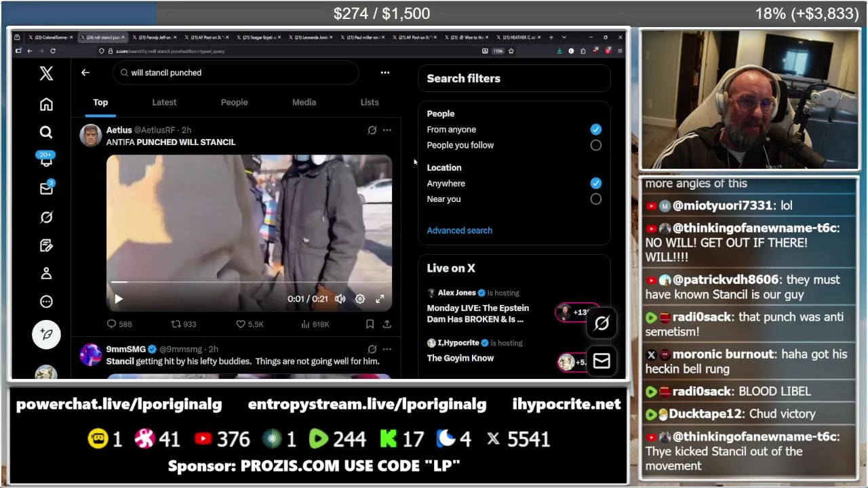Switch to Leonarda Jonie browser tab
Image resolution: width=868 pixels, height=488 pixels.
311,37
